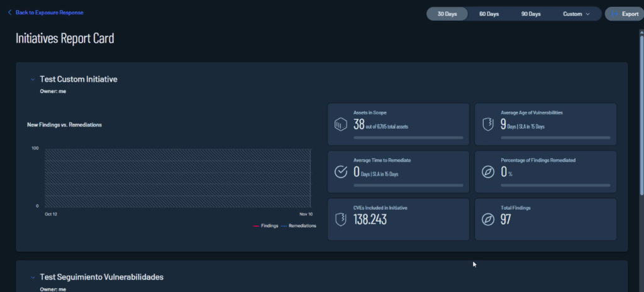This screenshot has width=644, height=292.
Task: Select the 30 Days time range
Action: [447, 14]
